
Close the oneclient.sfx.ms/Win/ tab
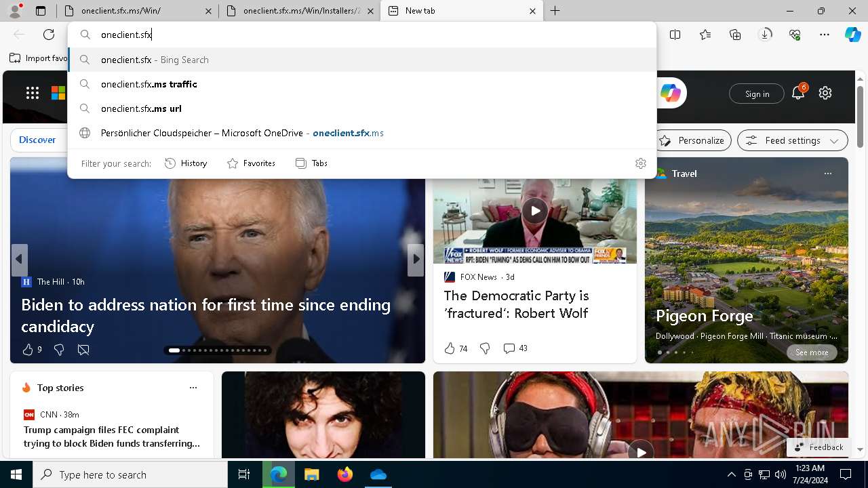208,11
